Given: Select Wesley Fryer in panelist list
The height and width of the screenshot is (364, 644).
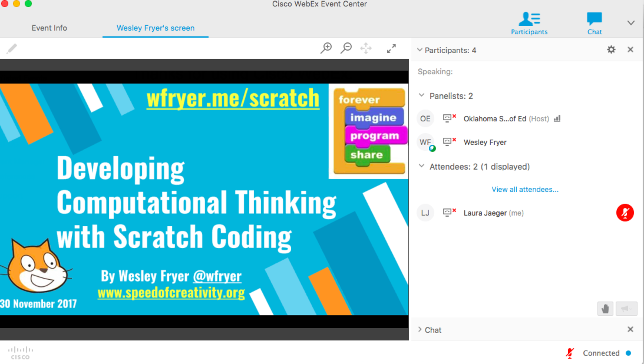Looking at the screenshot, I should (485, 142).
